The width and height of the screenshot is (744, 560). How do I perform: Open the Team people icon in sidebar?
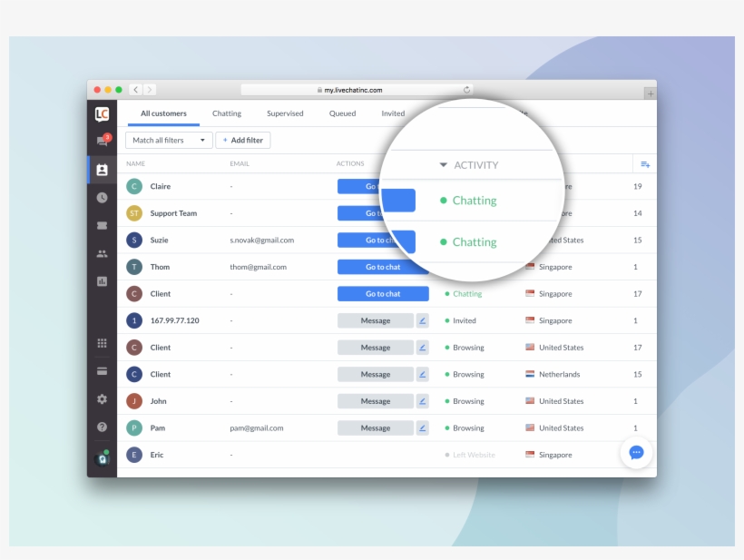pyautogui.click(x=102, y=254)
